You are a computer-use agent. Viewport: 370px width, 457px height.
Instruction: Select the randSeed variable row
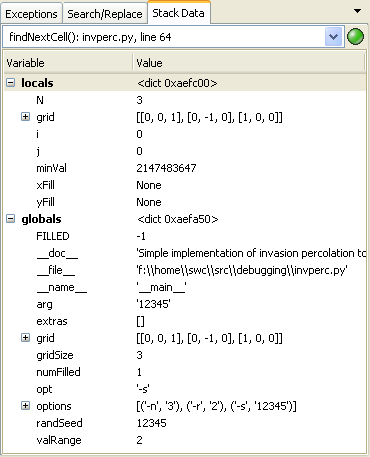pos(185,423)
